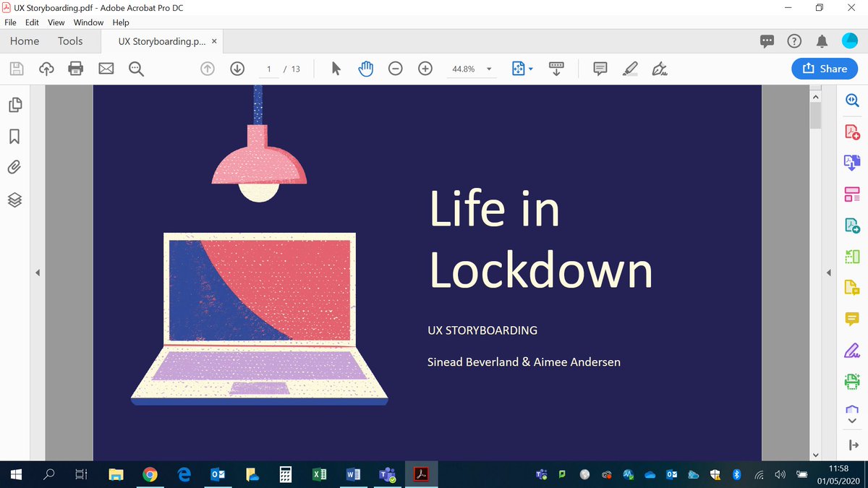868x488 pixels.
Task: Print the document using printer icon
Action: point(76,69)
